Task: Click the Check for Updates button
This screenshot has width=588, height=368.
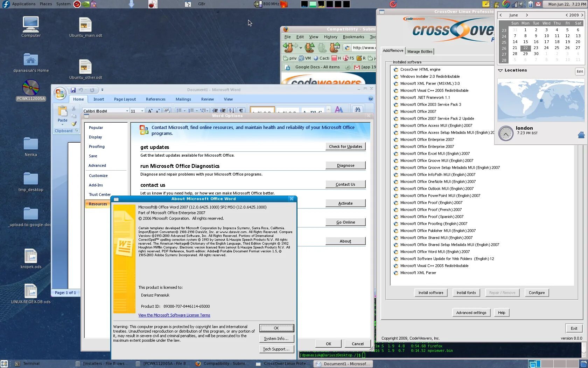Action: [345, 146]
